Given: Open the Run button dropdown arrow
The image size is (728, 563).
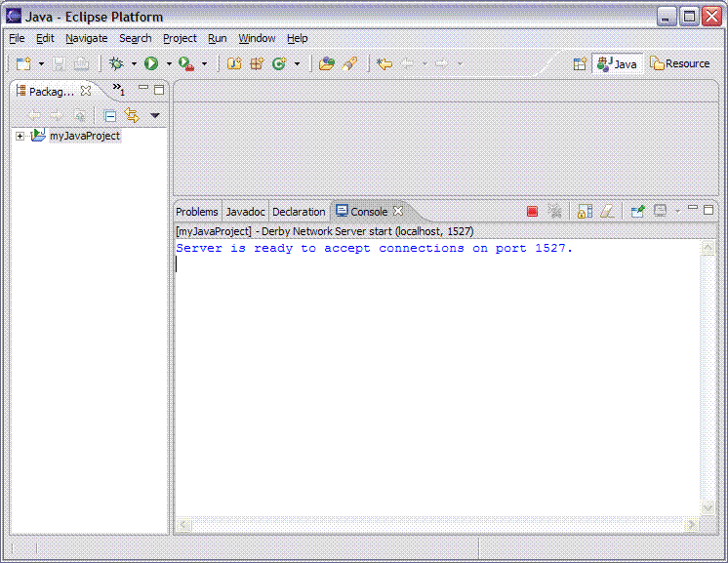Looking at the screenshot, I should 169,64.
